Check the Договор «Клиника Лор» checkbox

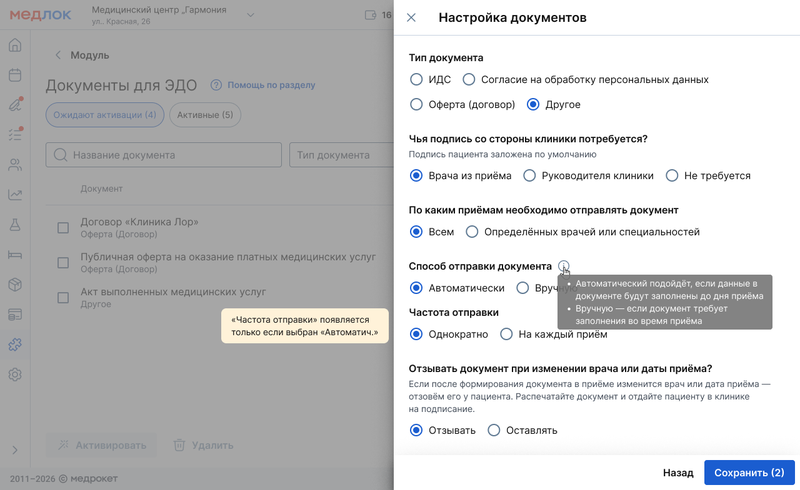click(63, 228)
